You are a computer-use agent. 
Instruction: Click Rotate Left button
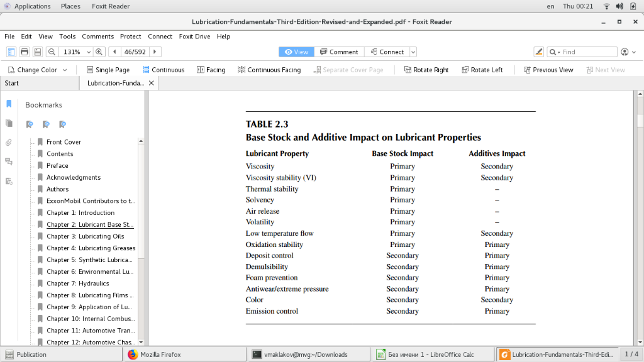click(x=482, y=70)
